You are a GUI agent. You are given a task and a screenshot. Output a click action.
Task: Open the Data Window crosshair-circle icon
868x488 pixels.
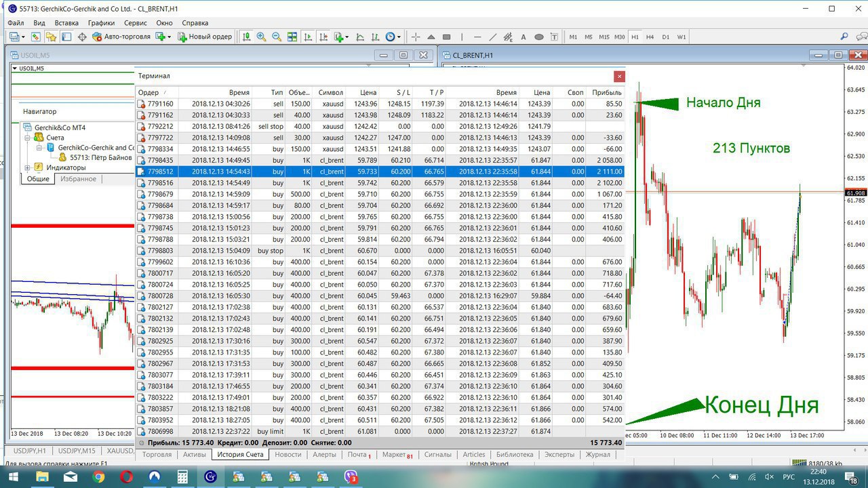point(82,37)
